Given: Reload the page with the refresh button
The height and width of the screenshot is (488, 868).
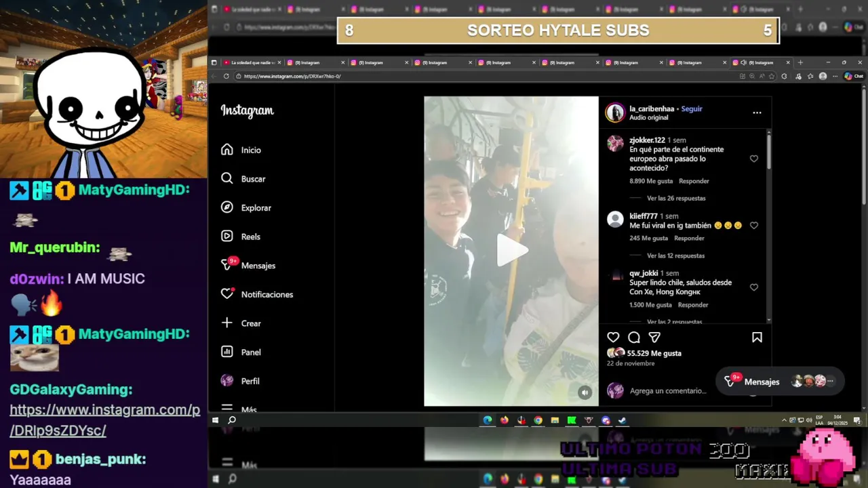Looking at the screenshot, I should (226, 76).
